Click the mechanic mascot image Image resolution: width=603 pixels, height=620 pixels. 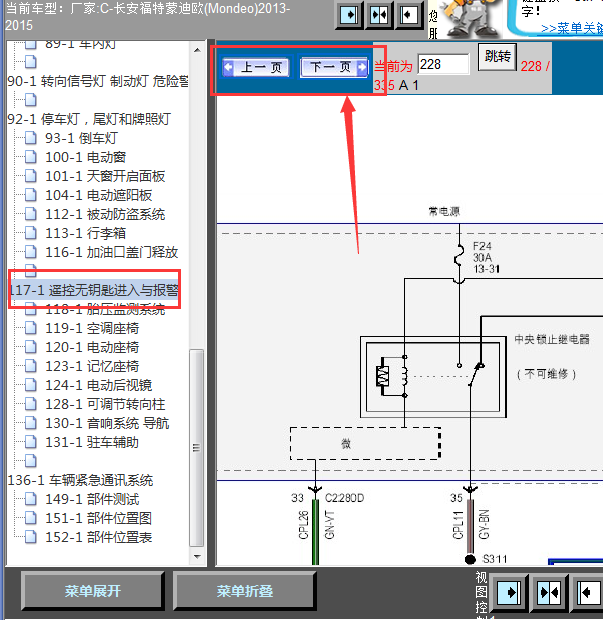pyautogui.click(x=471, y=19)
